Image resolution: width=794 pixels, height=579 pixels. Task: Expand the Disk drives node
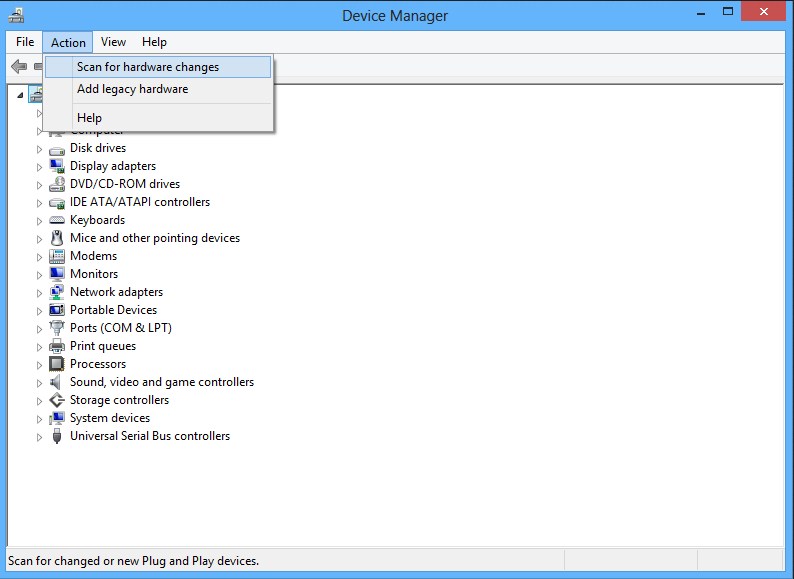(x=39, y=149)
